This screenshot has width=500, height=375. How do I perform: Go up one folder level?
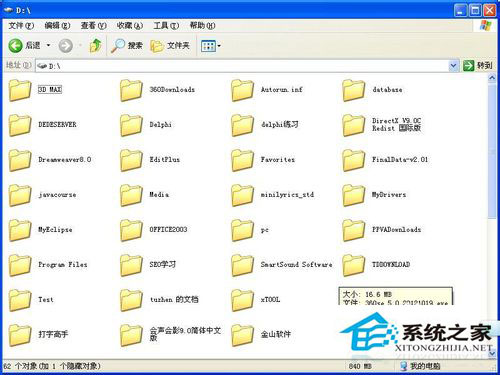point(96,45)
